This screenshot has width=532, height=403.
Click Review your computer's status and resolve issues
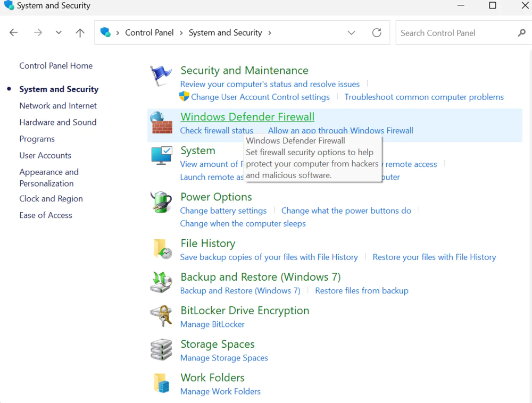tap(270, 84)
